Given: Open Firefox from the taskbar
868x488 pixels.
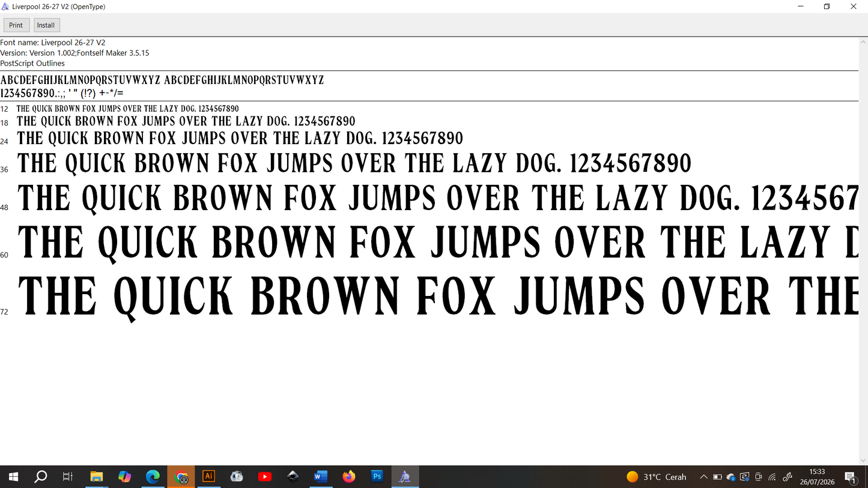Looking at the screenshot, I should [x=349, y=477].
